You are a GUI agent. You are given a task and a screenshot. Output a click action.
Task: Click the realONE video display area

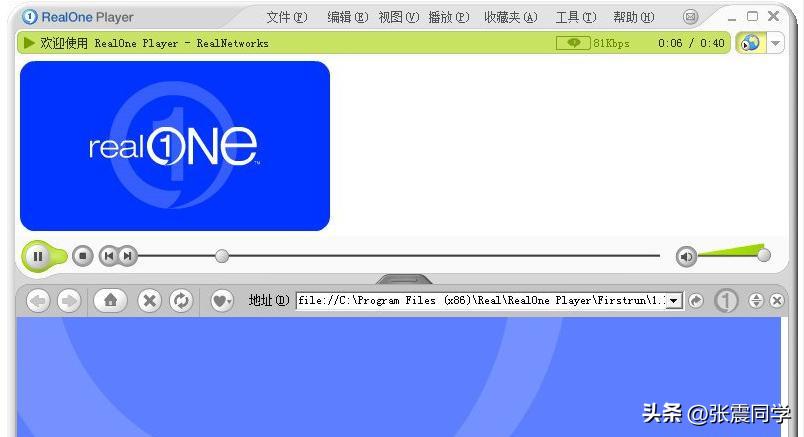[x=175, y=146]
